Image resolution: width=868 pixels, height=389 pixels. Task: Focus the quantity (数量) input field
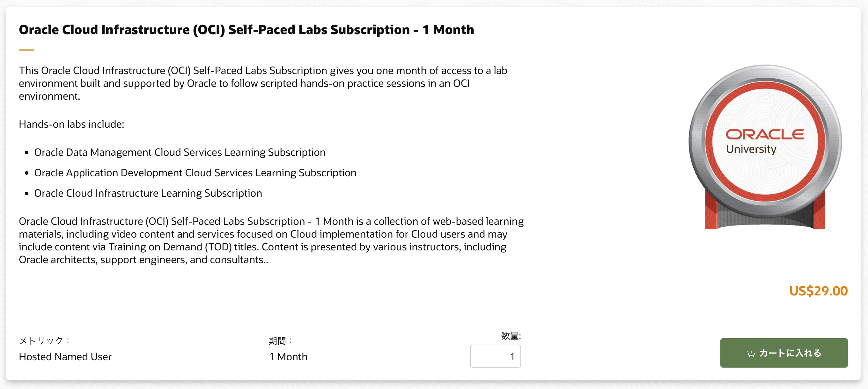coord(495,356)
